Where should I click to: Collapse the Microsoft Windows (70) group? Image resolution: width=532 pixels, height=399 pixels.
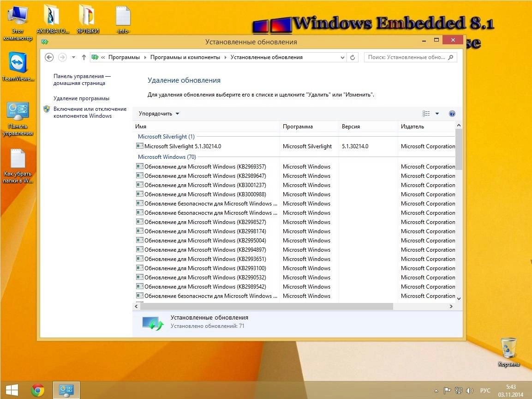[167, 157]
